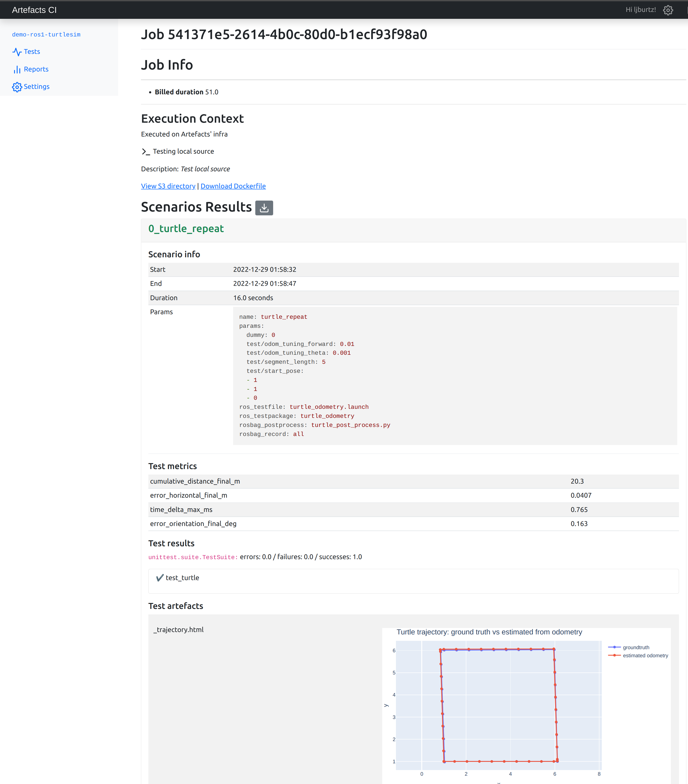Viewport: 688px width, 784px height.
Task: Click the 0.765 metric value
Action: pos(579,510)
